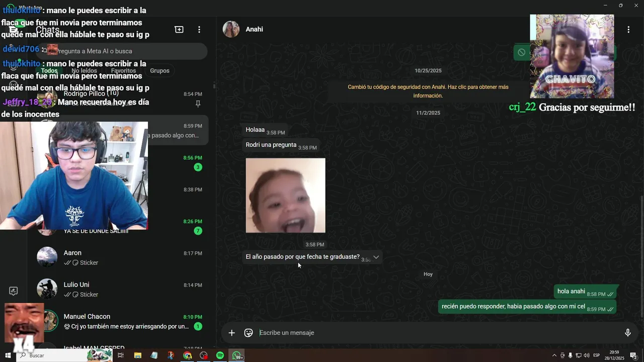Viewport: 644px width, 362px height.
Task: Click the 11/2/2025 date label
Action: click(428, 113)
